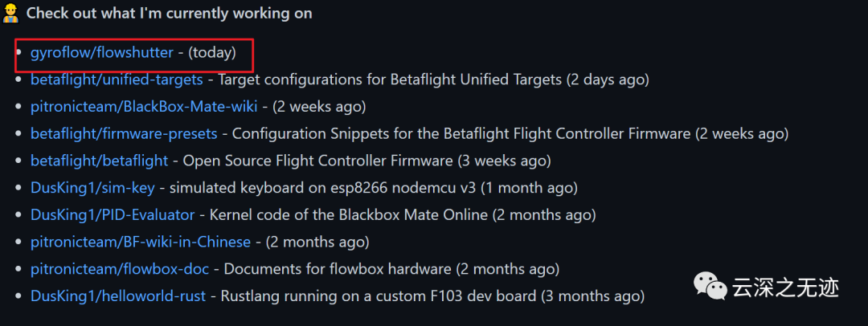Image resolution: width=868 pixels, height=326 pixels.
Task: Open the betaflight/betaflight repository
Action: (100, 161)
